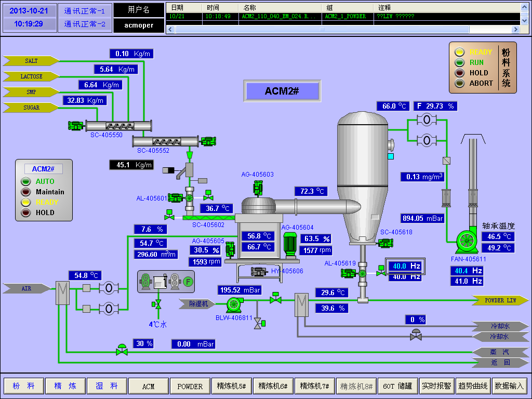Image resolution: width=532 pixels, height=399 pixels.
Task: Click the 1577 rpm speed value
Action: (316, 250)
